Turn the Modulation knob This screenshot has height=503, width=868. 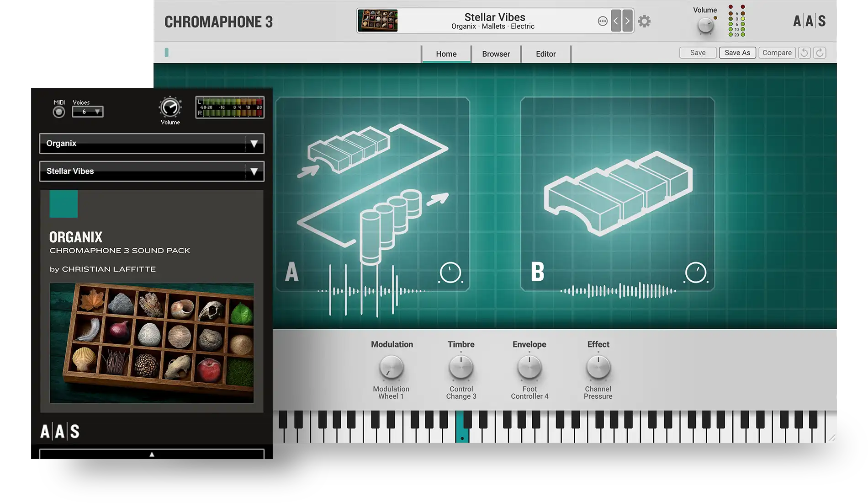(392, 367)
